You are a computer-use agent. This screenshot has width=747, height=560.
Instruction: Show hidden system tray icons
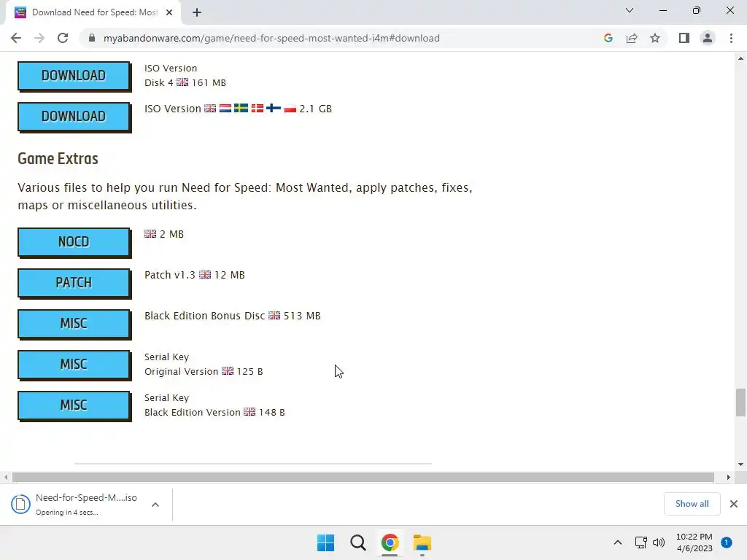617,542
